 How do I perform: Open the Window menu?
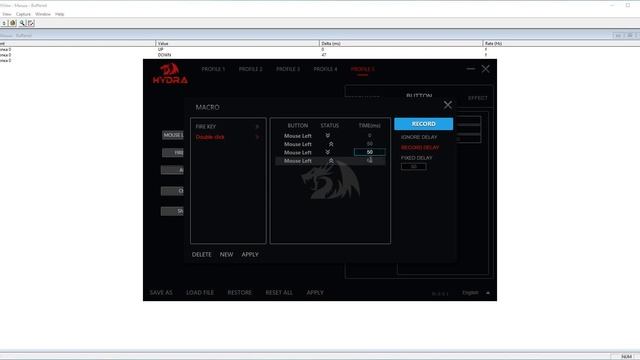tap(43, 14)
